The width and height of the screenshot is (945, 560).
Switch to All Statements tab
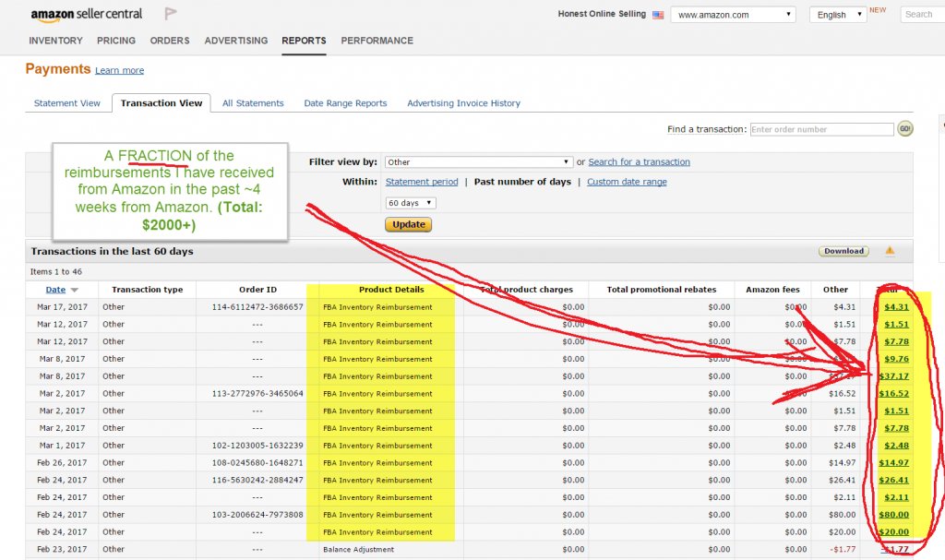coord(253,103)
